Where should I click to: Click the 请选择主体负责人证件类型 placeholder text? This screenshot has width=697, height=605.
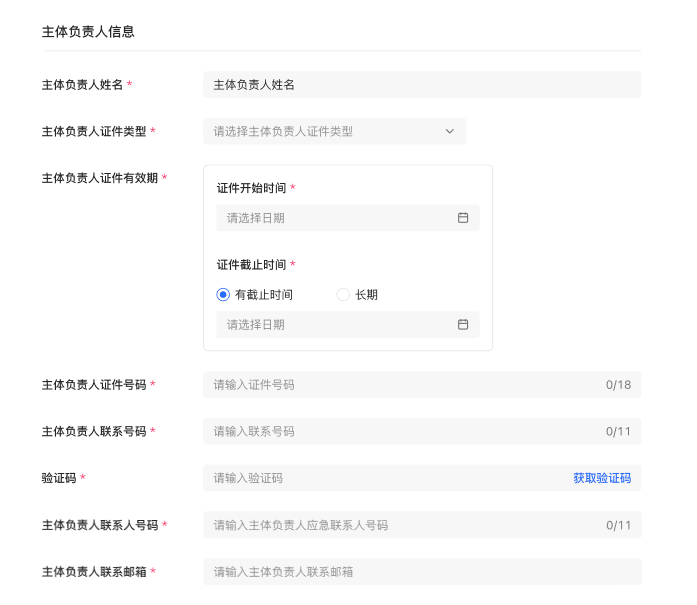[283, 131]
